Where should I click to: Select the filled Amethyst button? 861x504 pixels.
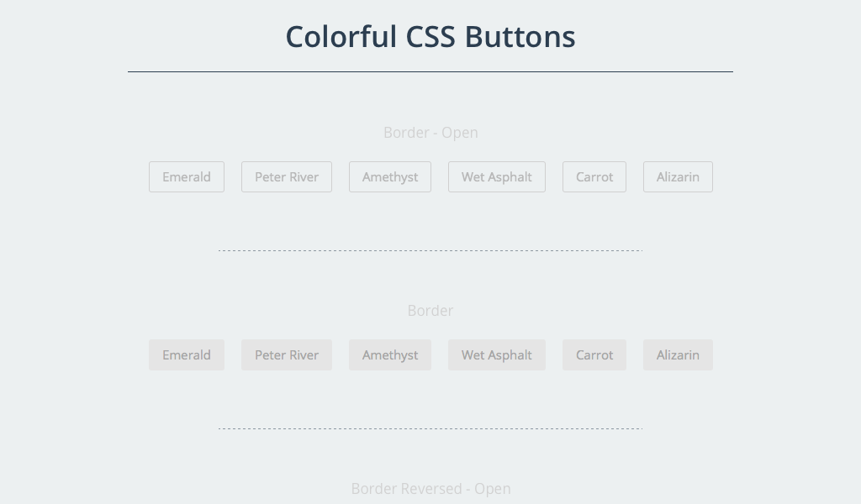(390, 355)
